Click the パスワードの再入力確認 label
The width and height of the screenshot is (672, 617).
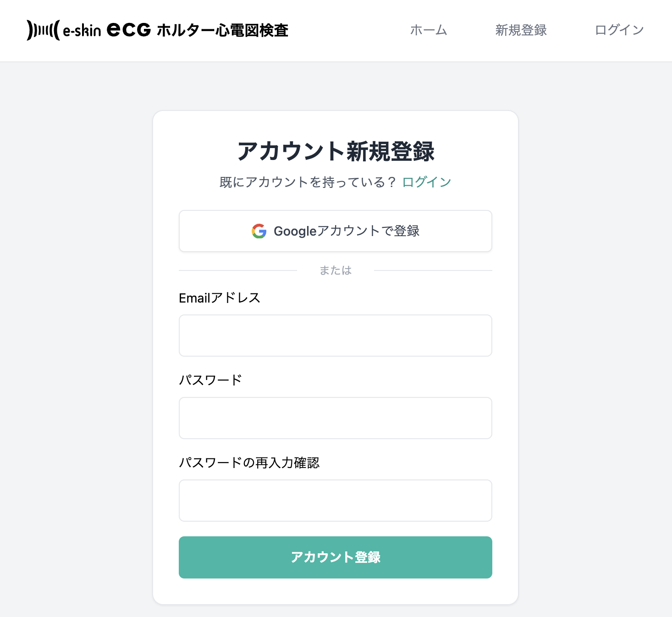pyautogui.click(x=251, y=463)
